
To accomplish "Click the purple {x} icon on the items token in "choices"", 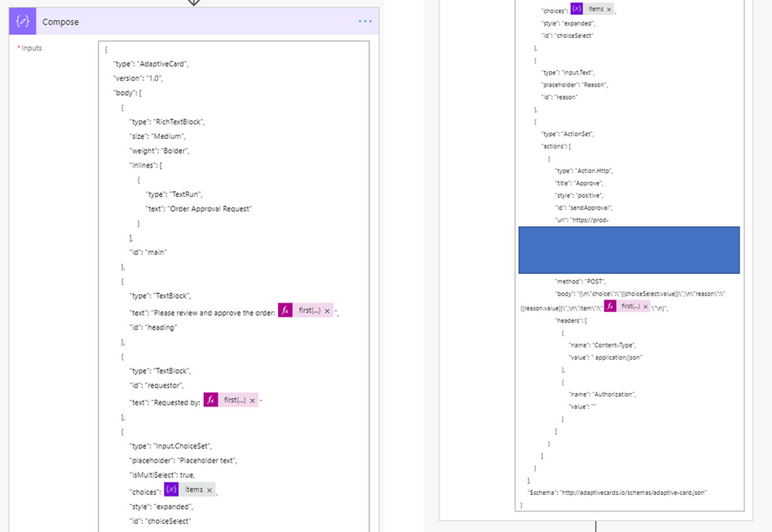I will tap(171, 491).
